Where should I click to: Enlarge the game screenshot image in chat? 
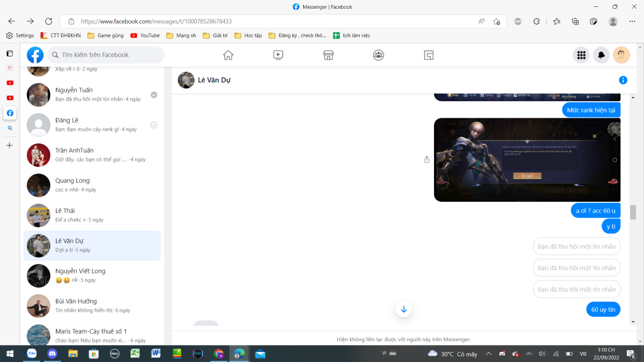[527, 160]
